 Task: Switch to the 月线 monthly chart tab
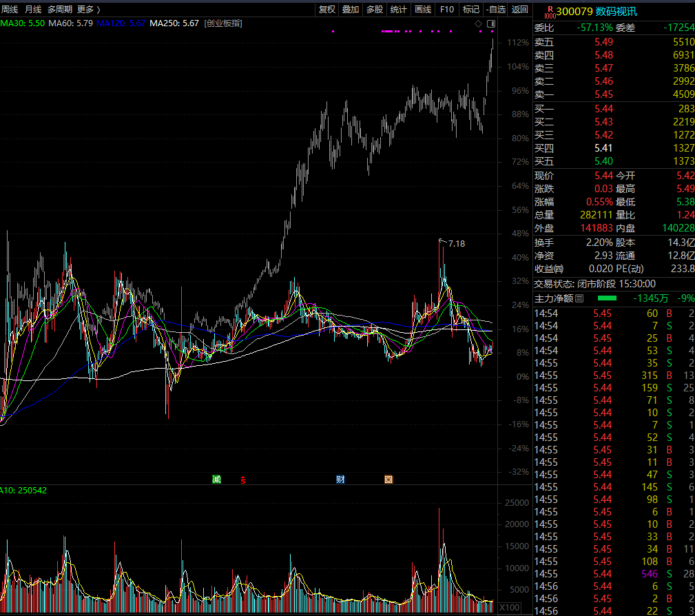click(33, 10)
